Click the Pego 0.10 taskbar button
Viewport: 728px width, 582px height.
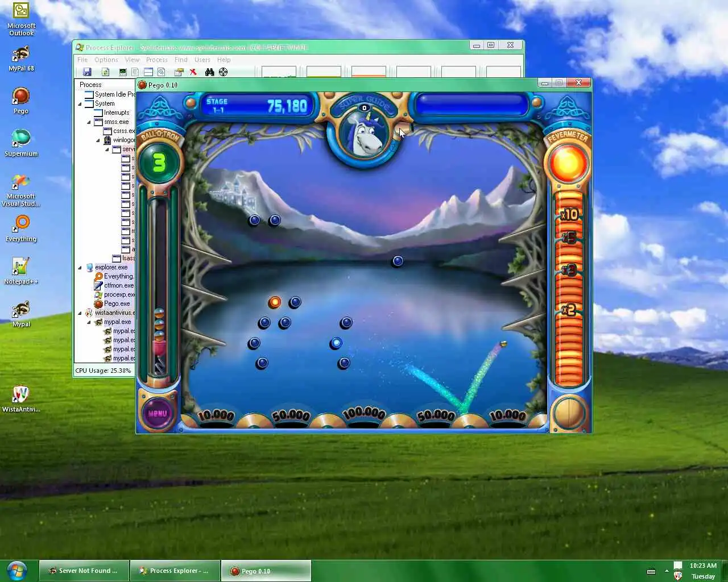point(266,571)
